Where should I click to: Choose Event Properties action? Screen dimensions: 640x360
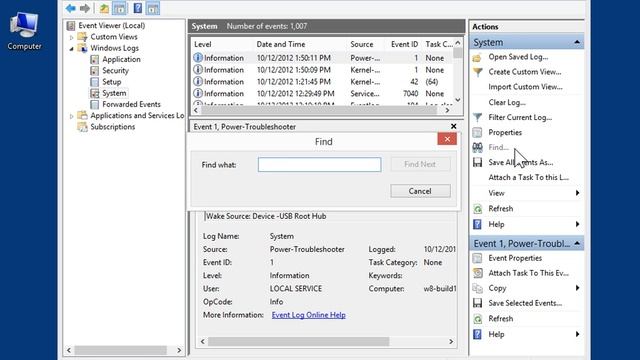[x=515, y=258]
